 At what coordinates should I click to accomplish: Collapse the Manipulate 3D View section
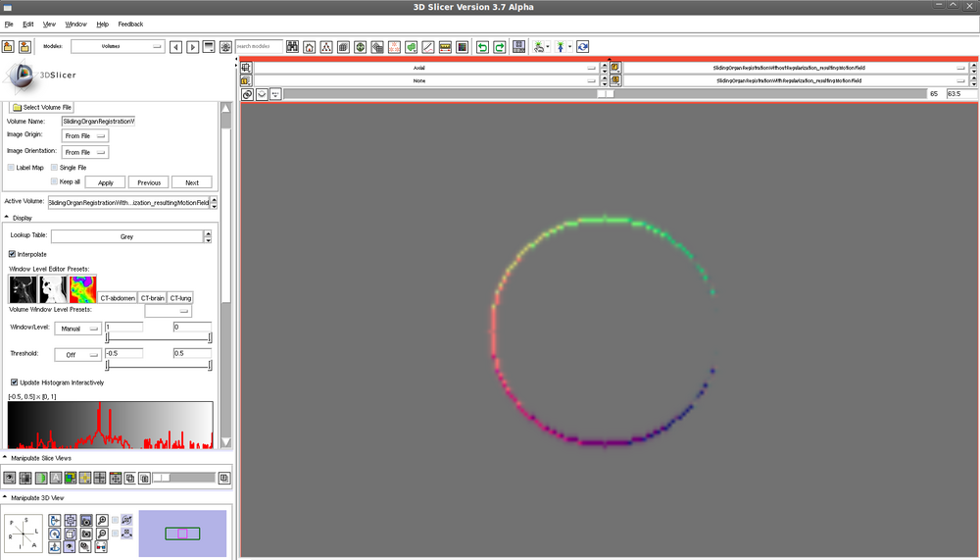[5, 498]
